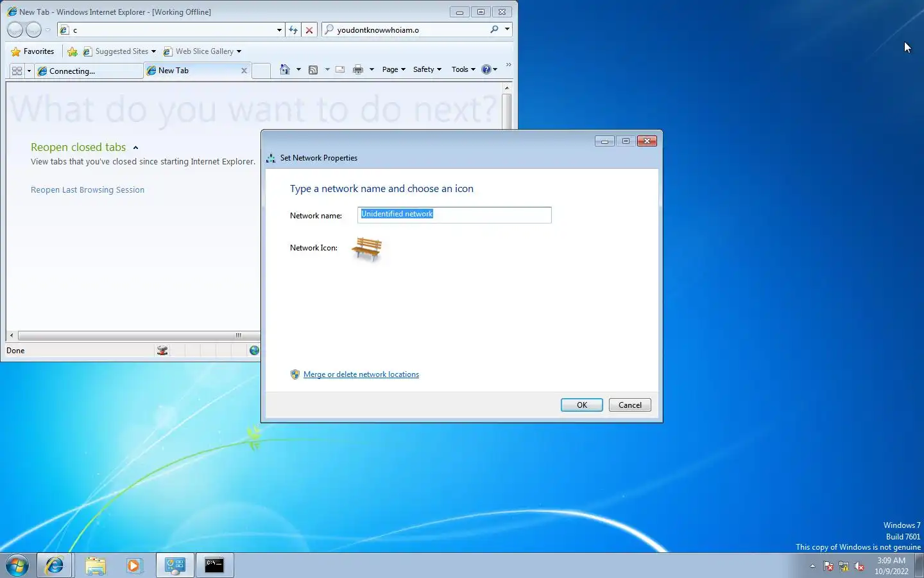
Task: Click the IE Back navigation button
Action: (15, 30)
